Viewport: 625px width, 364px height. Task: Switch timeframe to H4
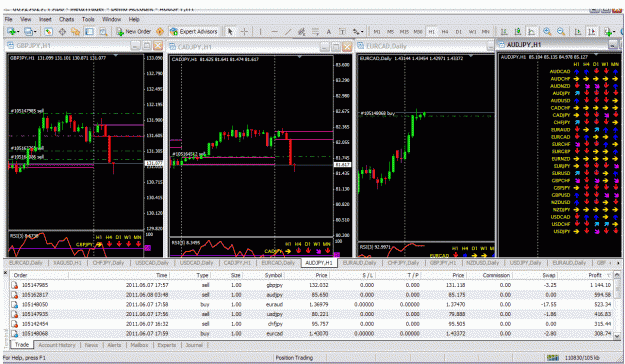pyautogui.click(x=445, y=31)
